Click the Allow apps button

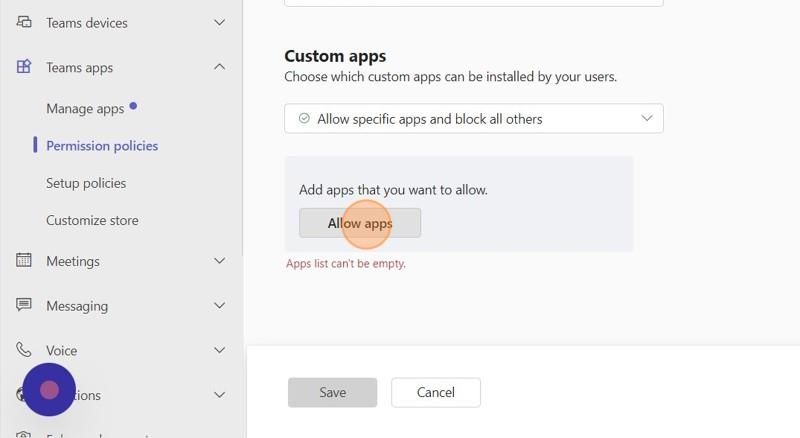point(360,223)
